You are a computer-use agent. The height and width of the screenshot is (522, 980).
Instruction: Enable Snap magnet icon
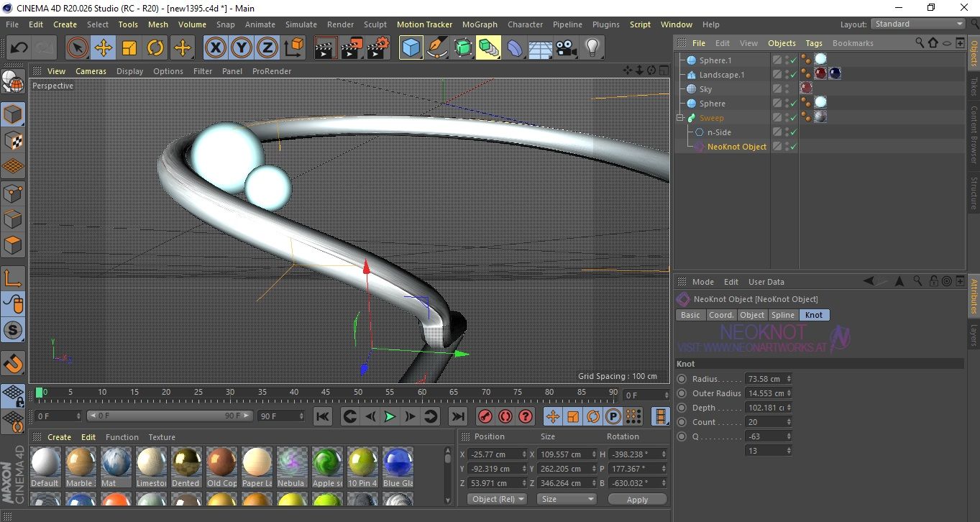[x=13, y=363]
